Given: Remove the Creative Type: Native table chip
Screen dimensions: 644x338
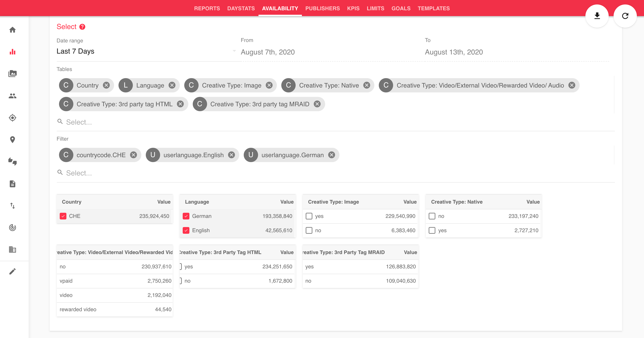Looking at the screenshot, I should click(x=367, y=85).
